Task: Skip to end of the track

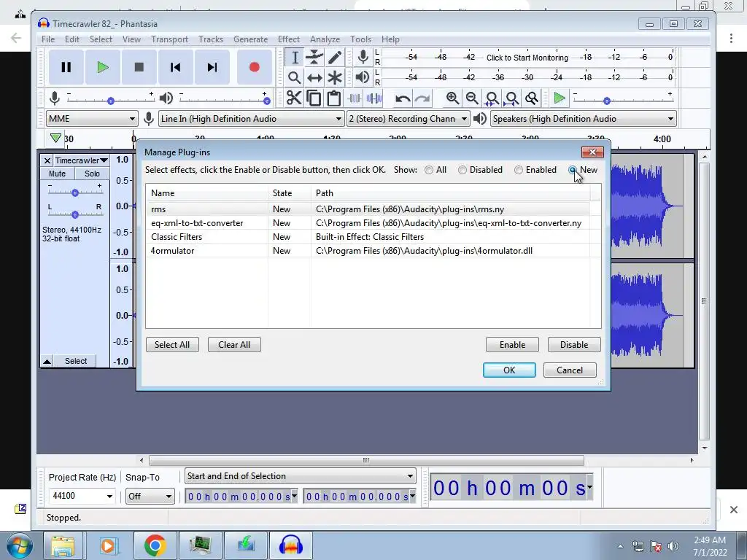Action: point(212,67)
